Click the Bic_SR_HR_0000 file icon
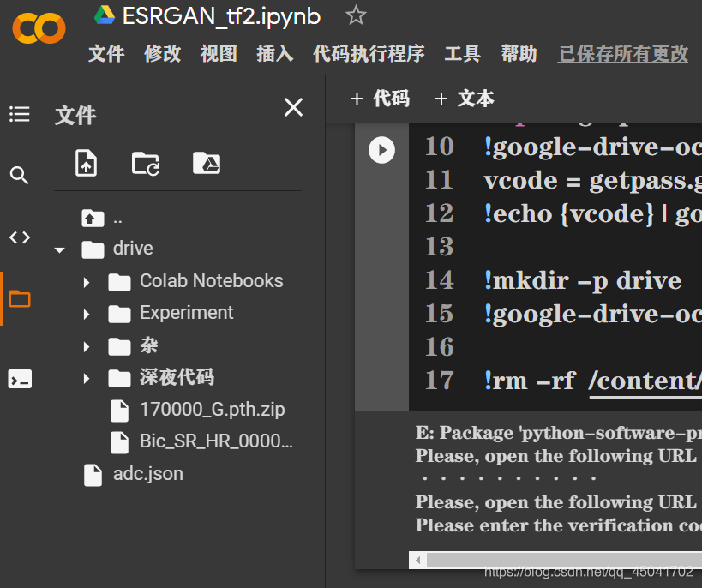This screenshot has width=702, height=588. [x=119, y=442]
